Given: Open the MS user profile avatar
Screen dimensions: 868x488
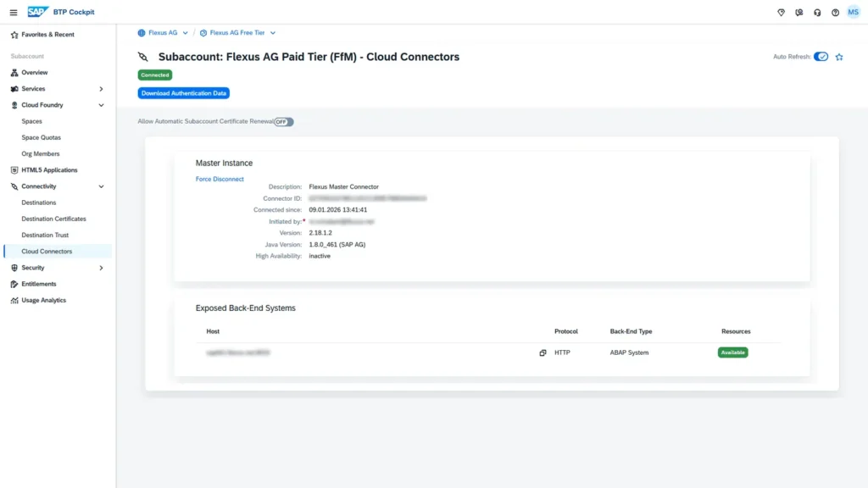Looking at the screenshot, I should tap(854, 12).
